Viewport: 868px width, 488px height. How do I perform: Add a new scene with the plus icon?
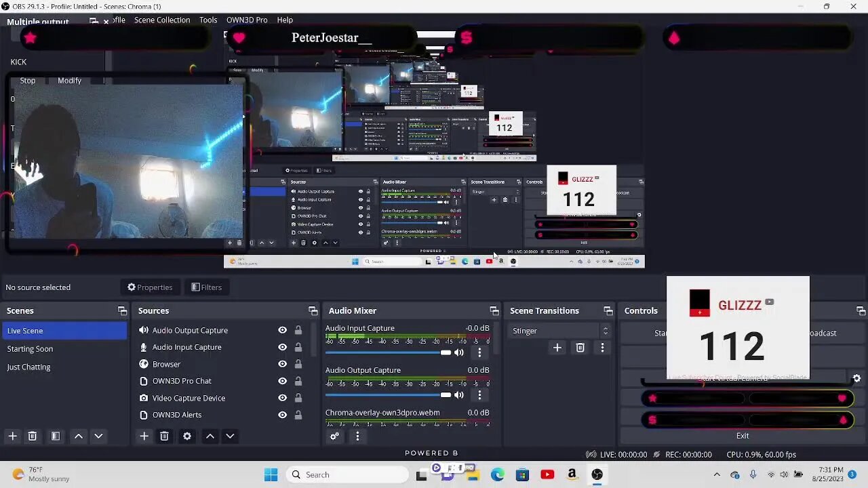coord(12,436)
